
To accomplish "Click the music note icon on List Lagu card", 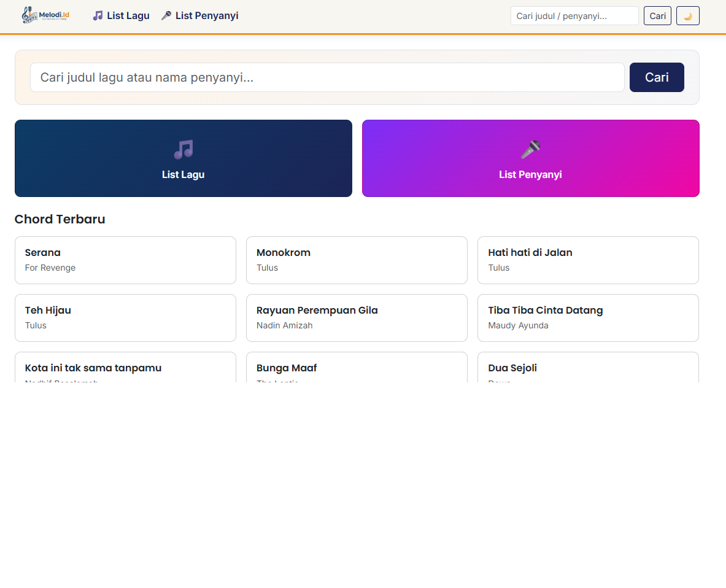I will pos(183,150).
